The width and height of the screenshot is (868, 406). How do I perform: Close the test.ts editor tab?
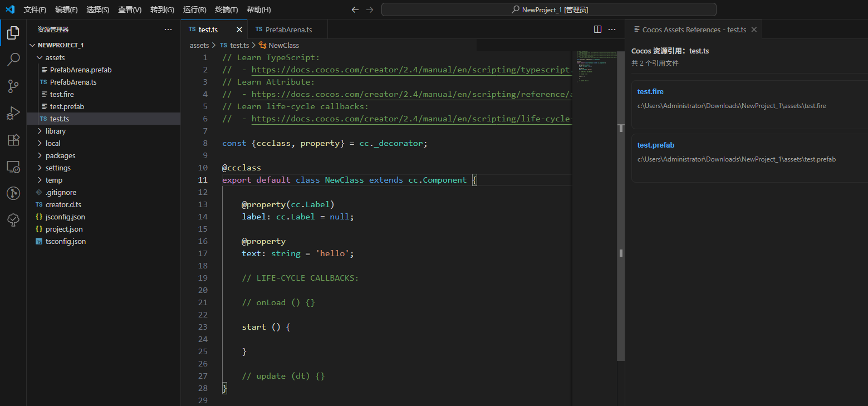(239, 30)
